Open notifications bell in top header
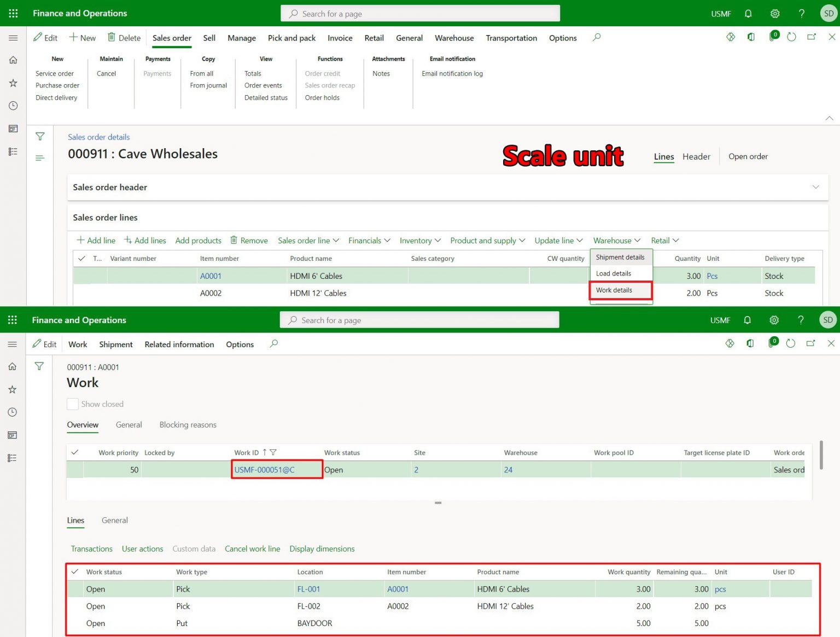The image size is (840, 637). click(x=748, y=14)
